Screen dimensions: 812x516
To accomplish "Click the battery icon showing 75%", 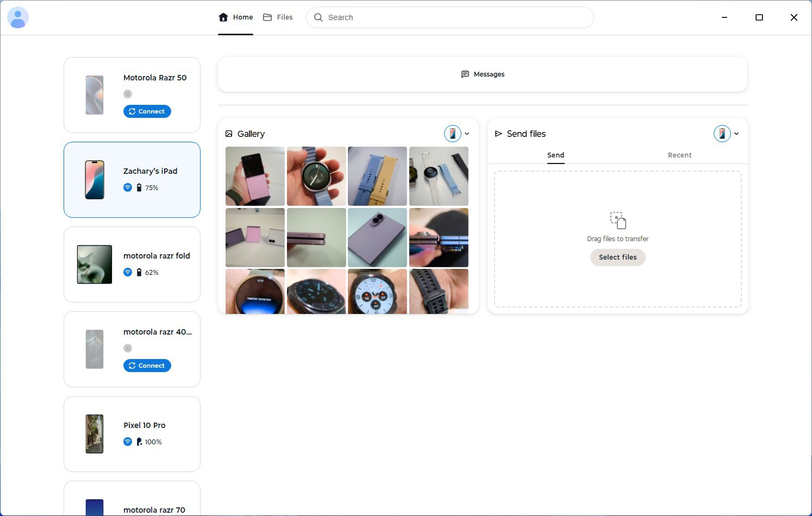I will (x=139, y=187).
